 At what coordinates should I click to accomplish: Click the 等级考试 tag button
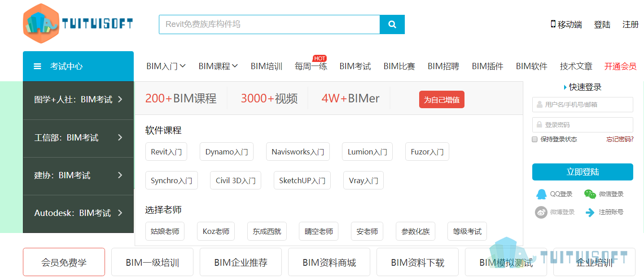467,231
